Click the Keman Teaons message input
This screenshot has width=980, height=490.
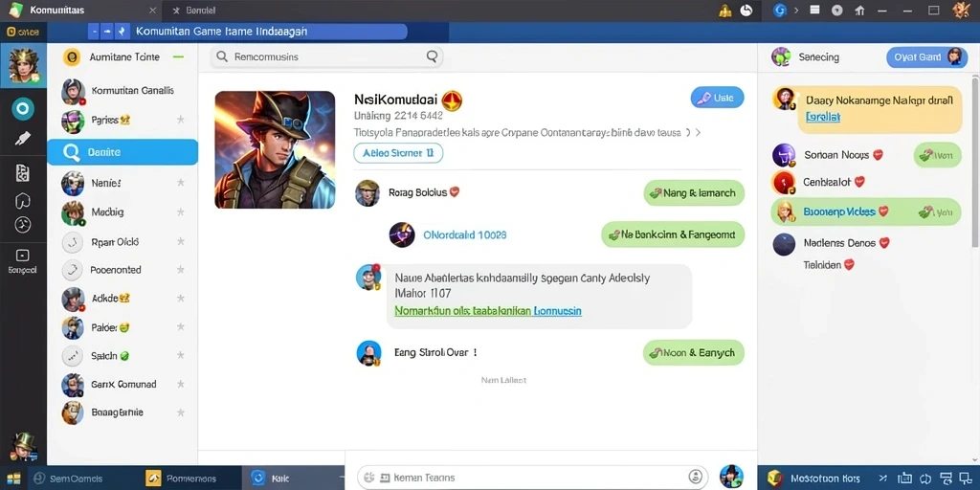point(532,477)
